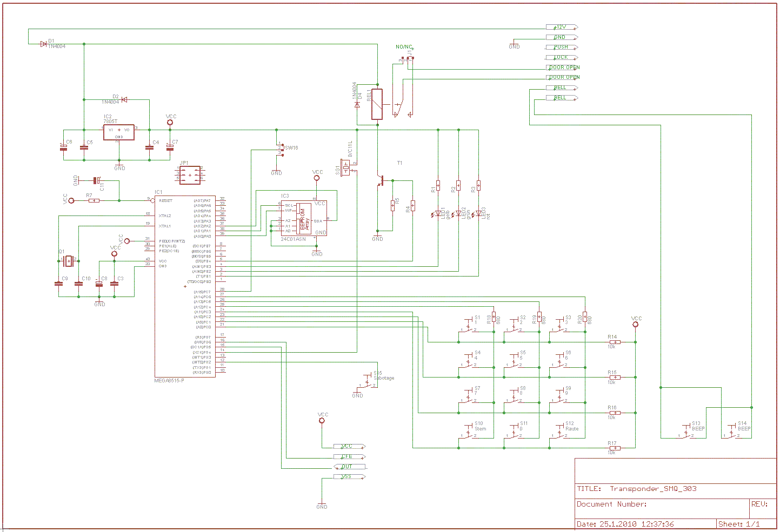Click the Sheet: 1/1 text

tap(739, 524)
